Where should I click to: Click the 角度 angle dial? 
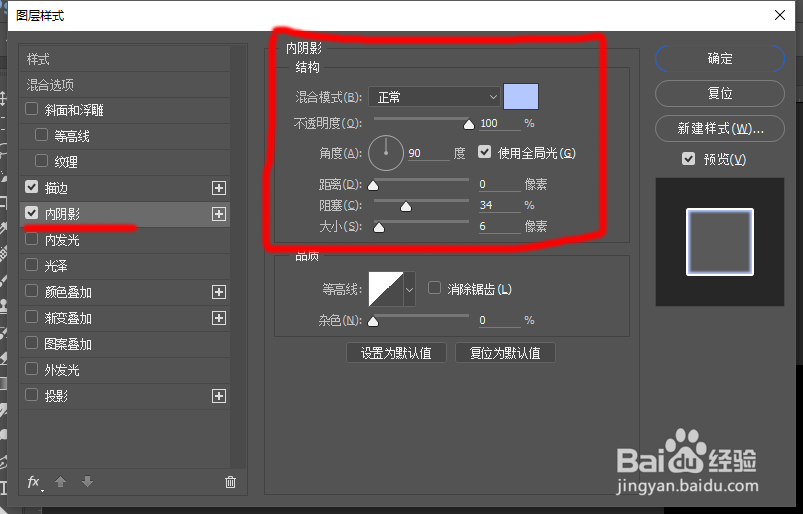(386, 153)
